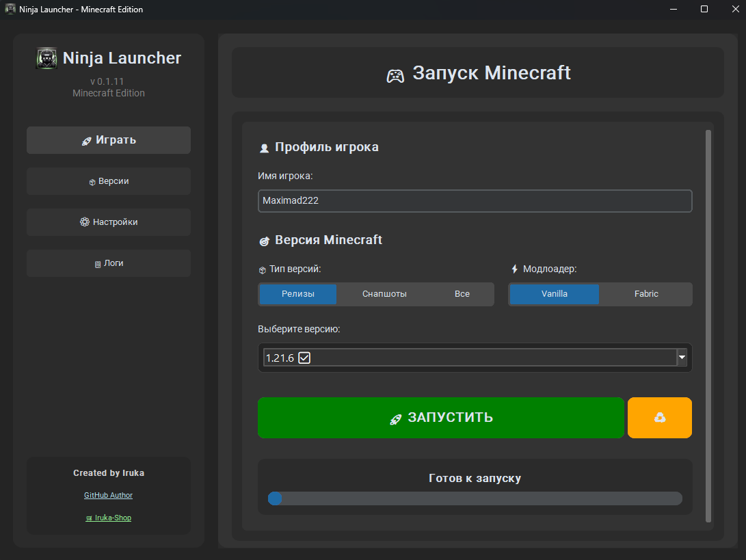Screen dimensions: 746x560
Task: Click the vertical scrollbar of the panel
Action: coord(708,326)
